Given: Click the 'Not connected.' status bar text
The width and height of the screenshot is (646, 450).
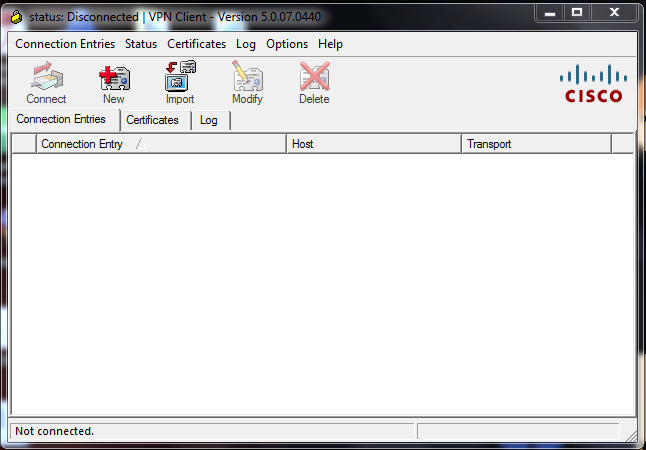Looking at the screenshot, I should [x=54, y=431].
